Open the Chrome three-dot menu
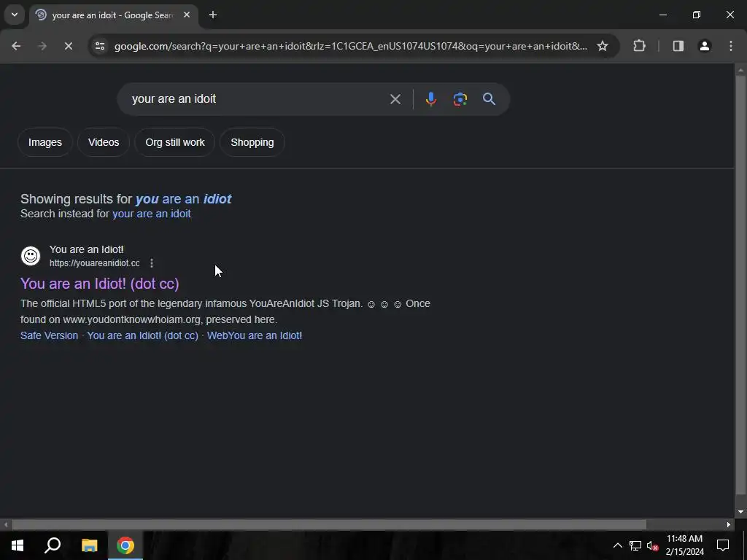 [731, 46]
